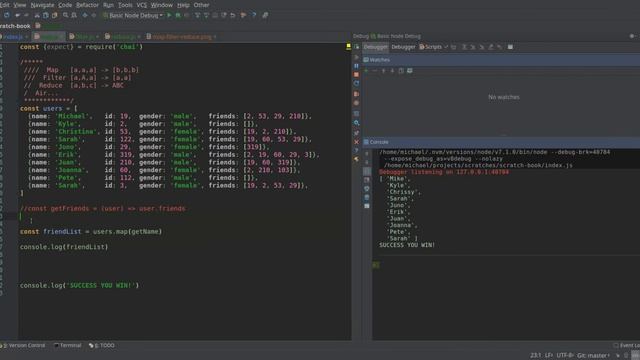Clear console with trash icon

click(367, 197)
